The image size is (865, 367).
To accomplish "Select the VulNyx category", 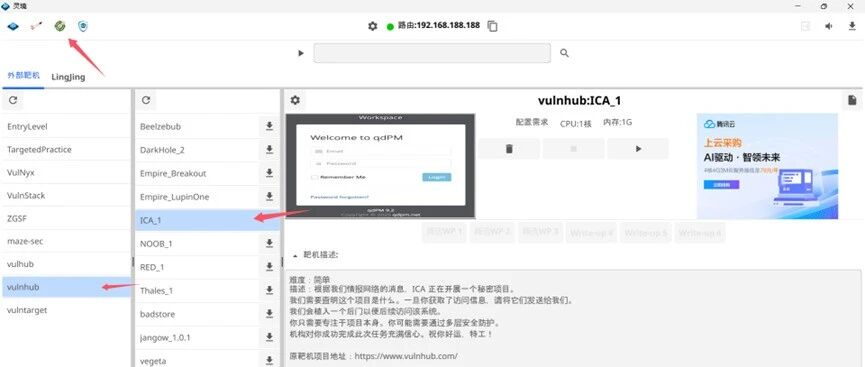I will point(66,173).
